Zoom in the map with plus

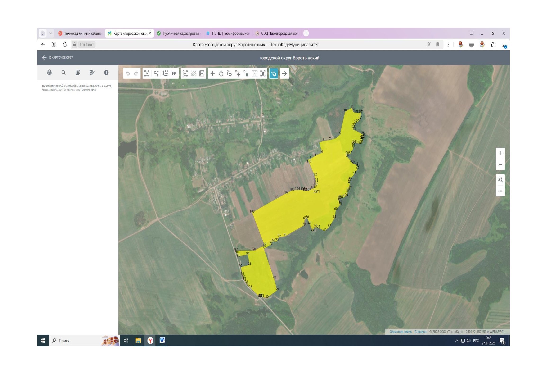500,153
